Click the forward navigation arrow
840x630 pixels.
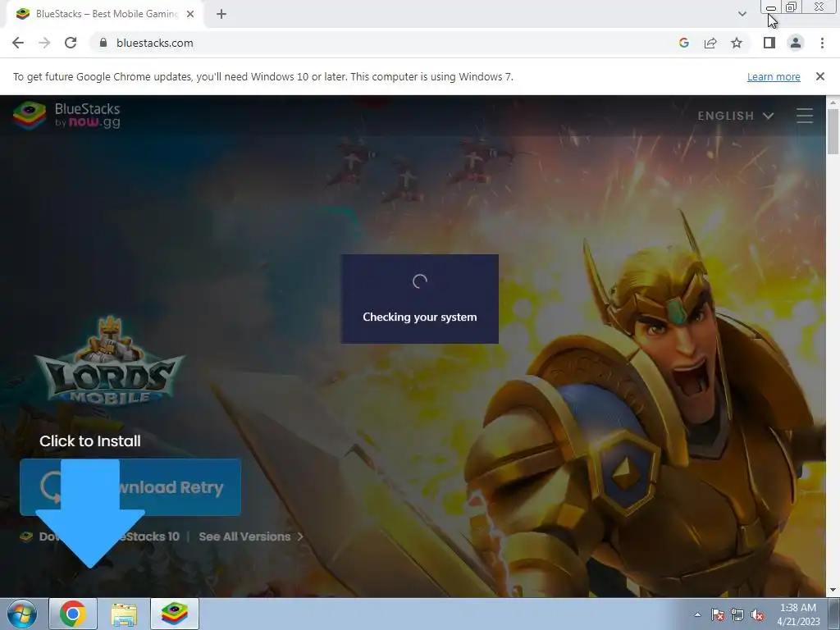click(x=44, y=43)
